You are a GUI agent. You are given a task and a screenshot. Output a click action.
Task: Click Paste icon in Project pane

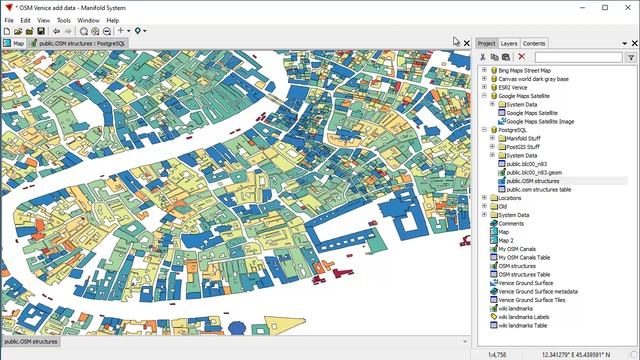506,57
